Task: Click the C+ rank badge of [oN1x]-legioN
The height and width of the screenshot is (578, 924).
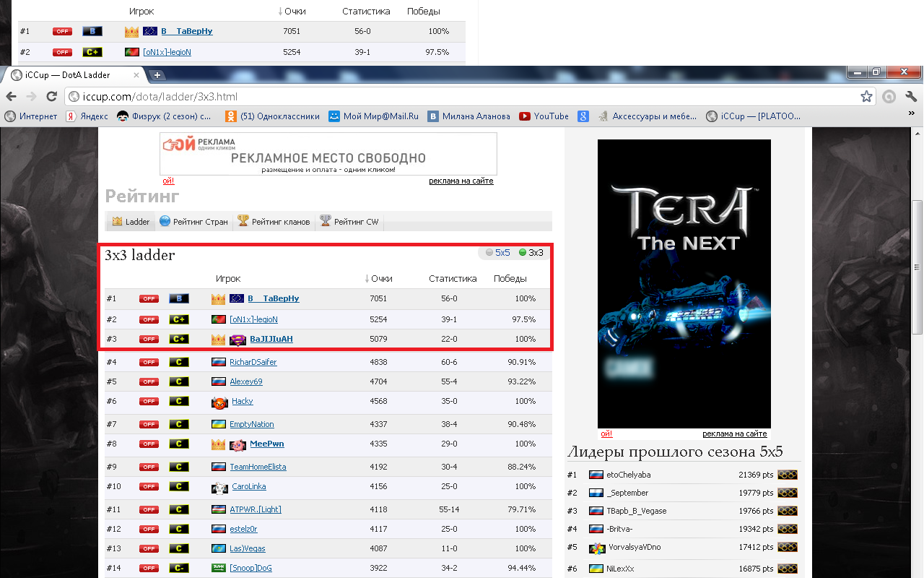Action: [x=179, y=319]
